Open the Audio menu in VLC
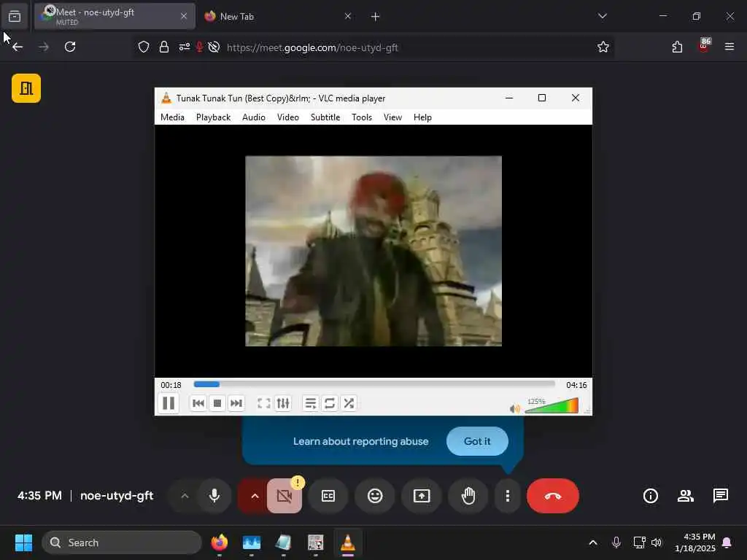The width and height of the screenshot is (747, 560). click(x=254, y=117)
